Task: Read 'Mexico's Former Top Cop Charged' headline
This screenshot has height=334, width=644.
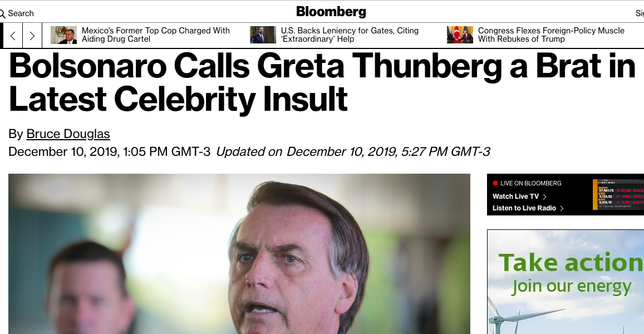Action: pyautogui.click(x=155, y=35)
